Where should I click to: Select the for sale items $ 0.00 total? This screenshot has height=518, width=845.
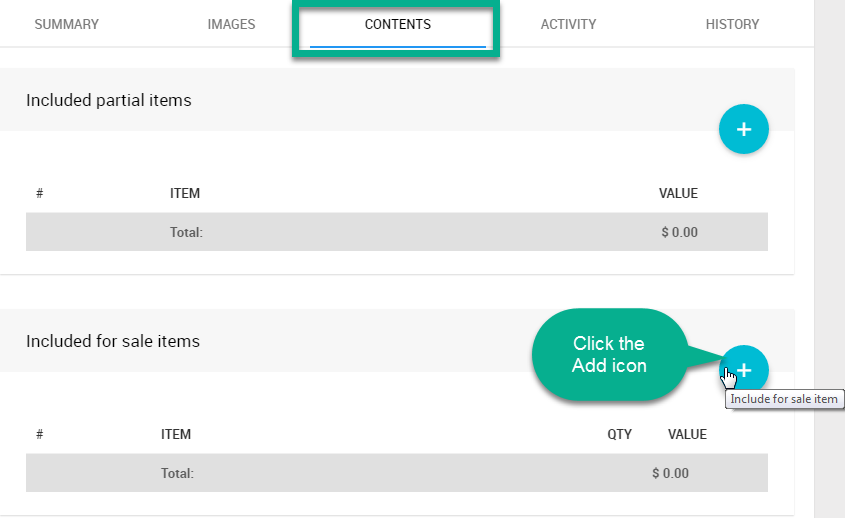coord(670,473)
